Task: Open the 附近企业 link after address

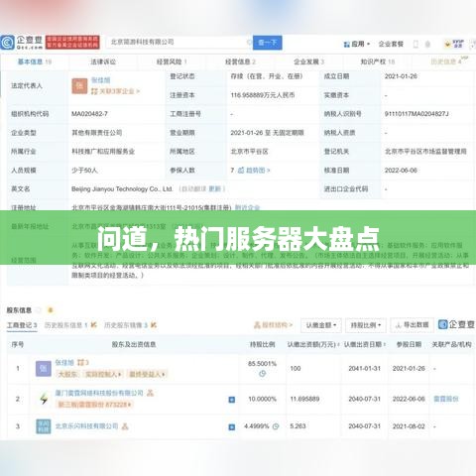Action: coord(247,207)
